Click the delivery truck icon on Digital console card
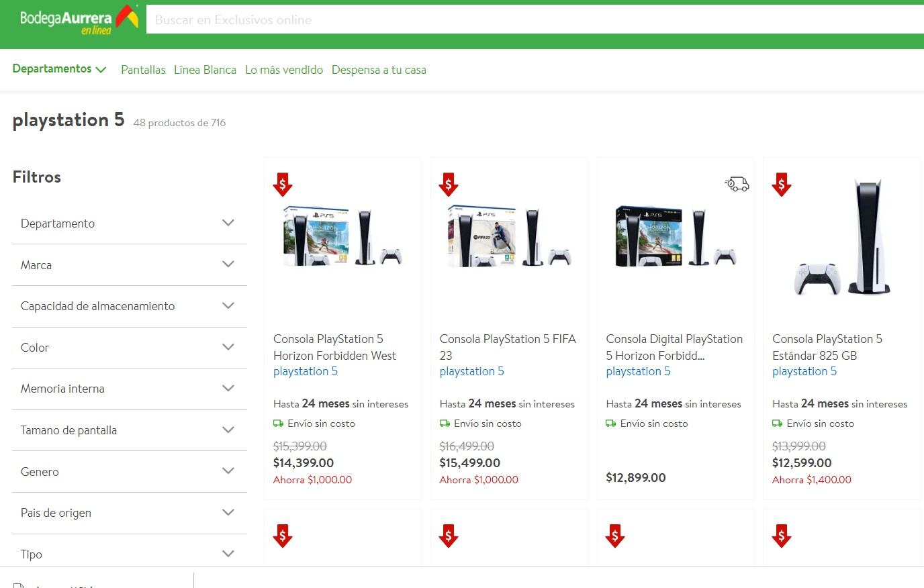924x588 pixels. click(737, 183)
